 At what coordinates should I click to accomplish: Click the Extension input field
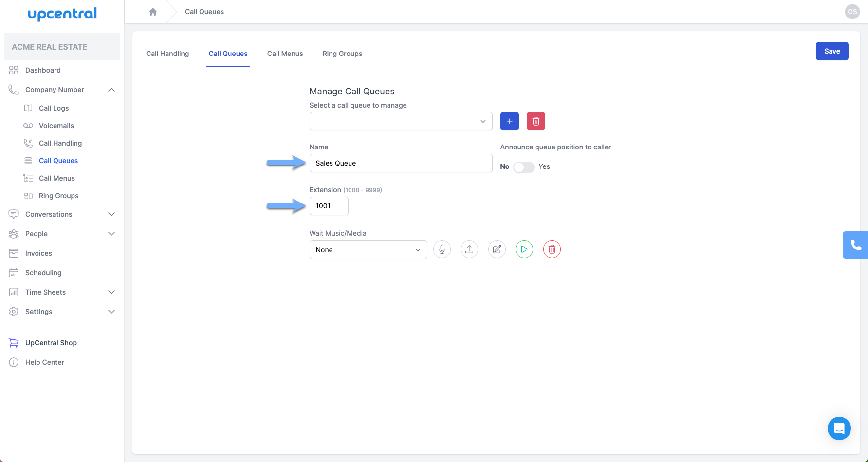pyautogui.click(x=329, y=206)
